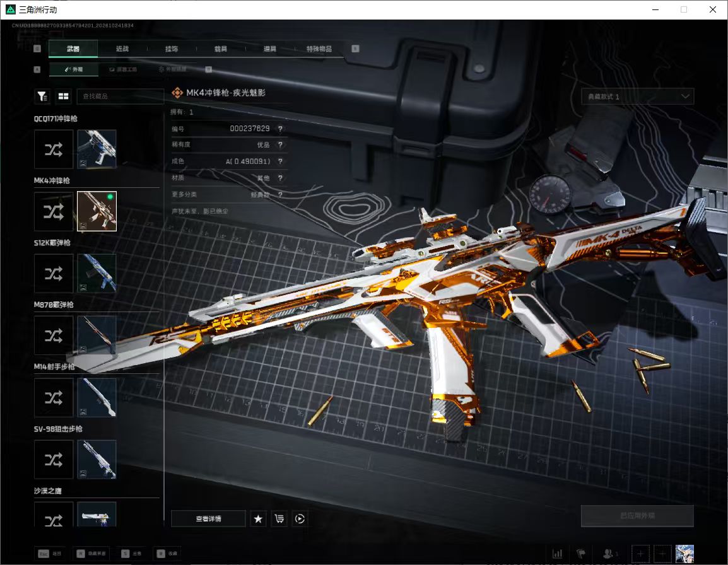Click the random skin icon under M14射手步枪
This screenshot has width=728, height=565.
(54, 397)
